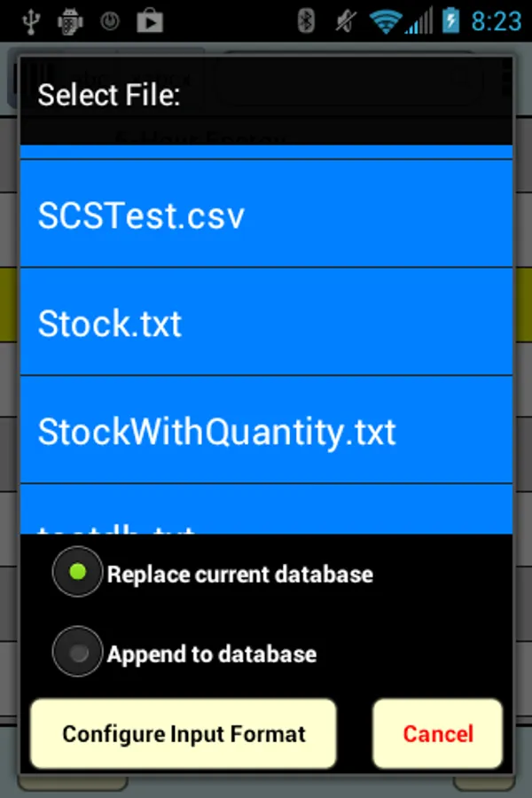
Task: Pick the StockWithQuantity.txt file entry
Action: [x=266, y=431]
